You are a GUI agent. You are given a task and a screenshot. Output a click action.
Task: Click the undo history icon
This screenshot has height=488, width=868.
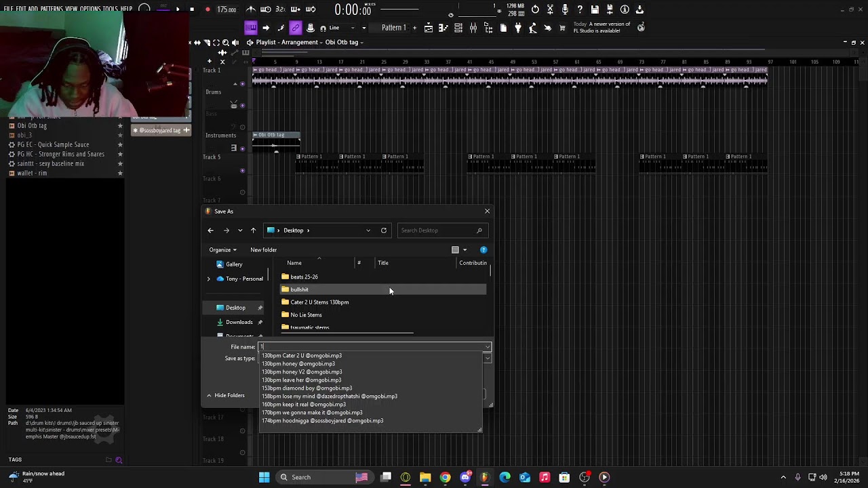point(535,9)
